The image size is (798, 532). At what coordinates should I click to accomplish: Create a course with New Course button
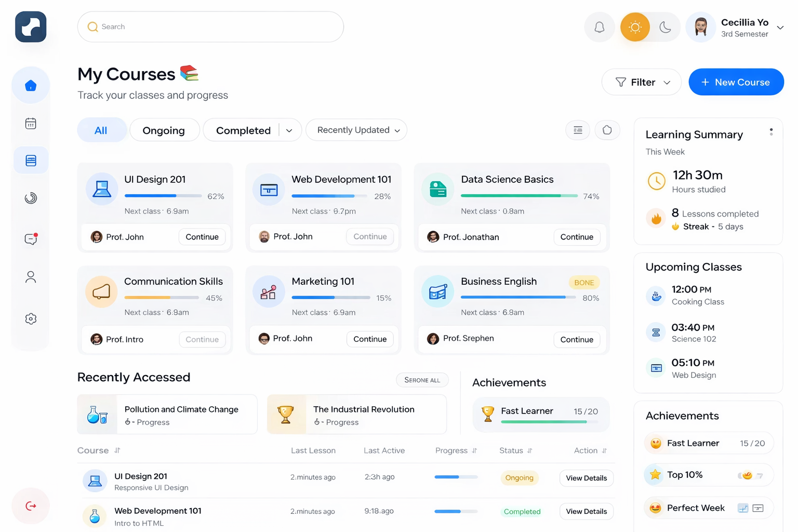click(736, 82)
